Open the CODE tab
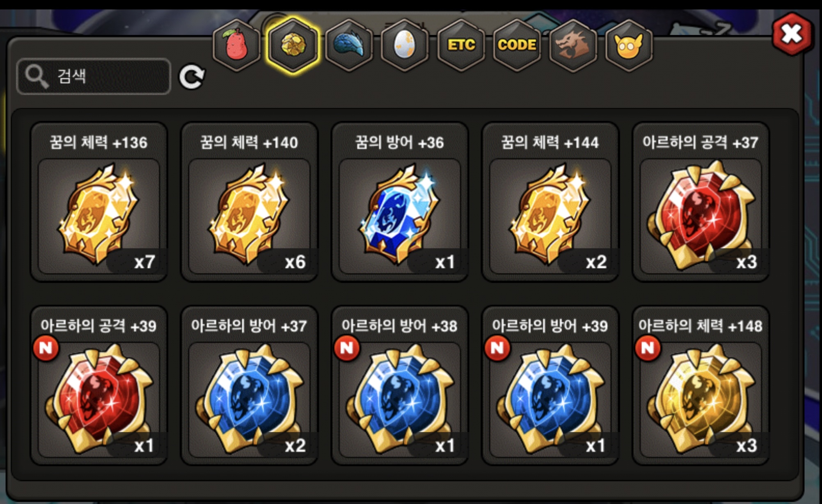Viewport: 822px width, 504px height. pos(517,46)
